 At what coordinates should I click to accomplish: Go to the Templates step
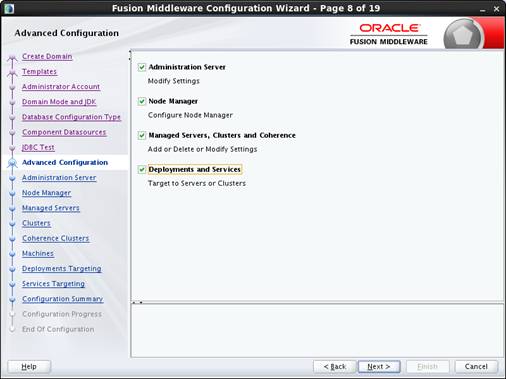pyautogui.click(x=39, y=72)
